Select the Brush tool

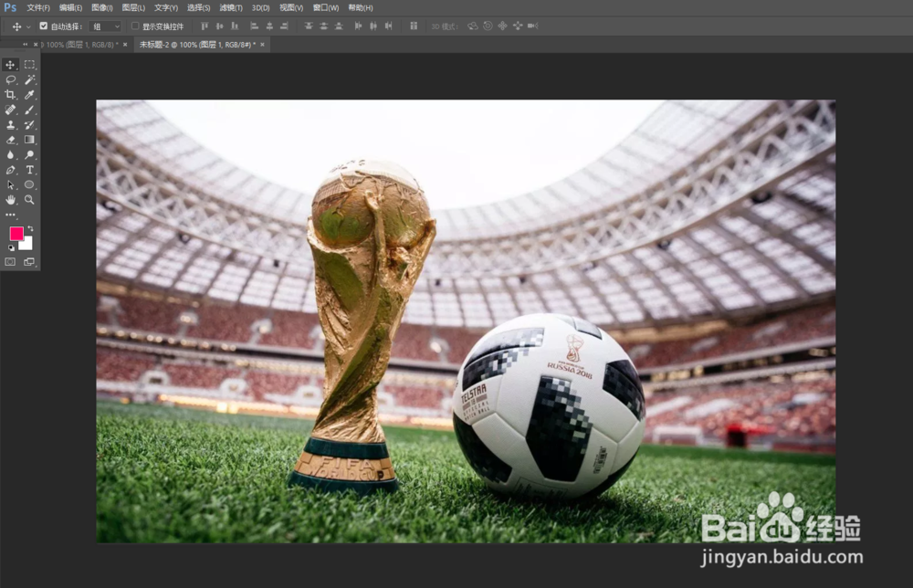coord(29,110)
